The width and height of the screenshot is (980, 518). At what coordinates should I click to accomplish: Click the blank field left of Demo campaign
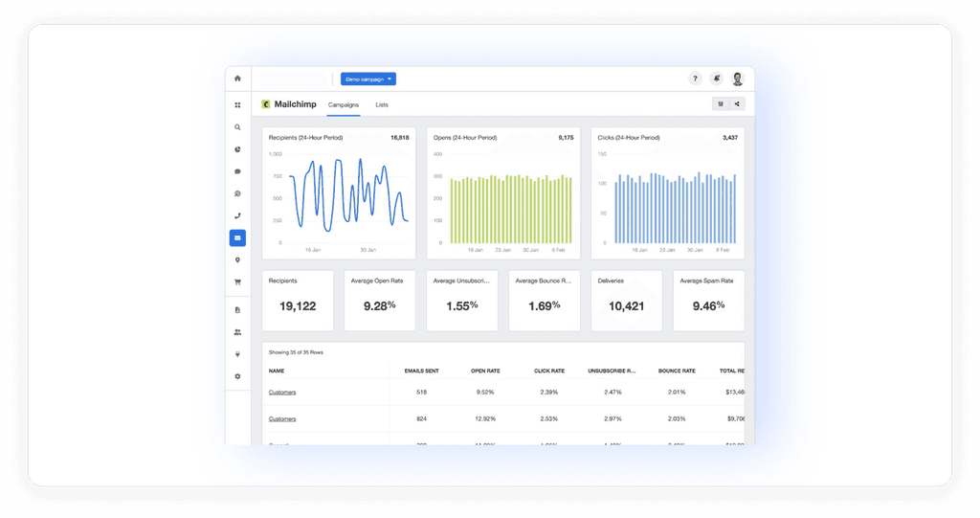click(x=294, y=79)
